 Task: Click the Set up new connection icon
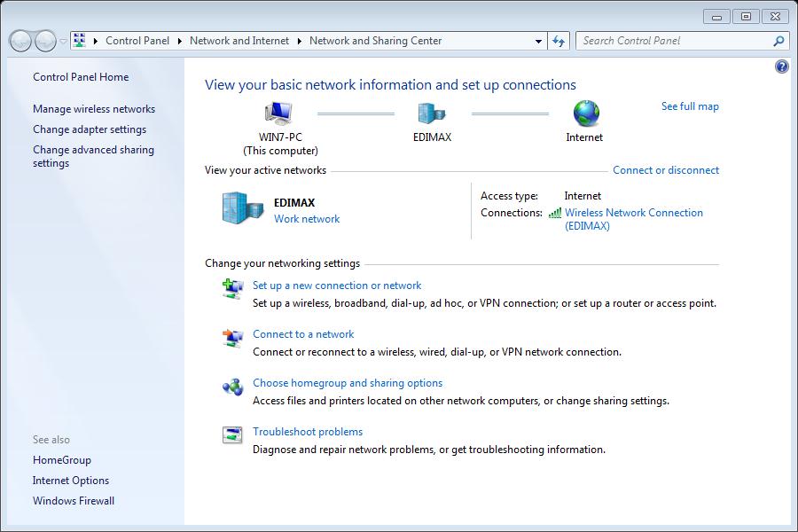click(x=232, y=289)
